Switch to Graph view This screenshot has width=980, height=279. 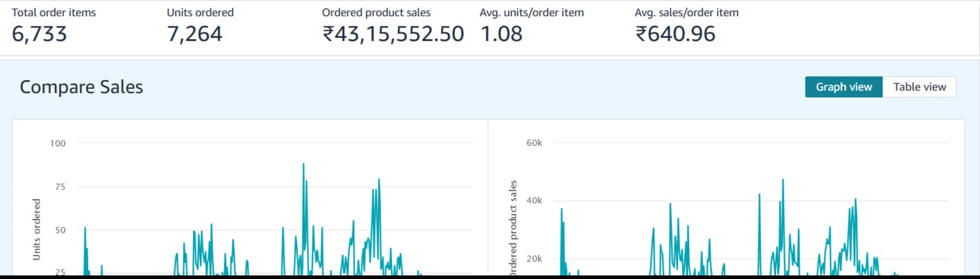[x=844, y=87]
